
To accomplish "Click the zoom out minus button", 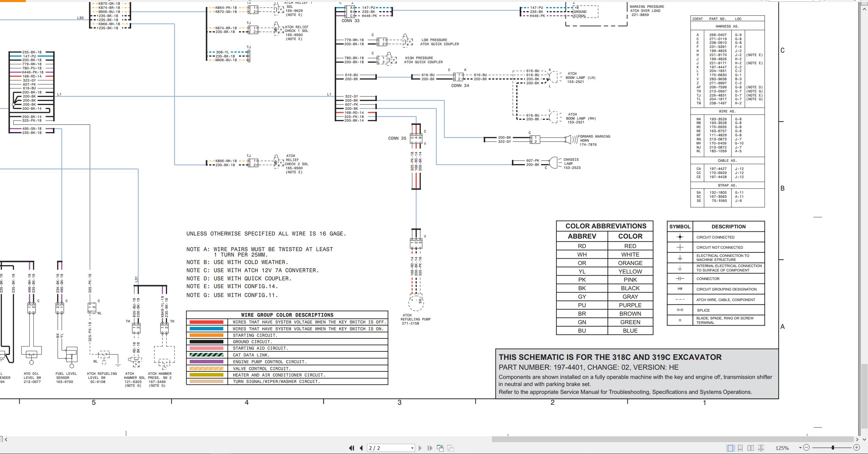I will pos(807,448).
